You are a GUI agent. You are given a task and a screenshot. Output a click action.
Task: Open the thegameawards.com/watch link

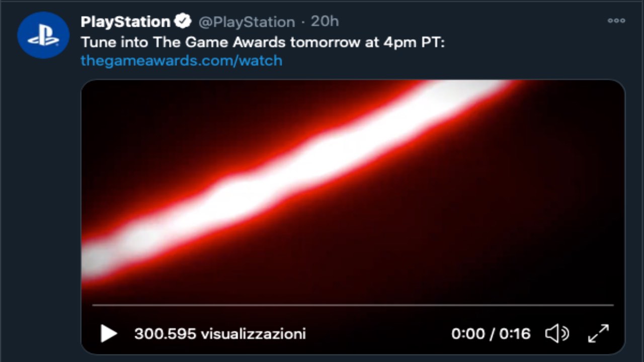181,60
